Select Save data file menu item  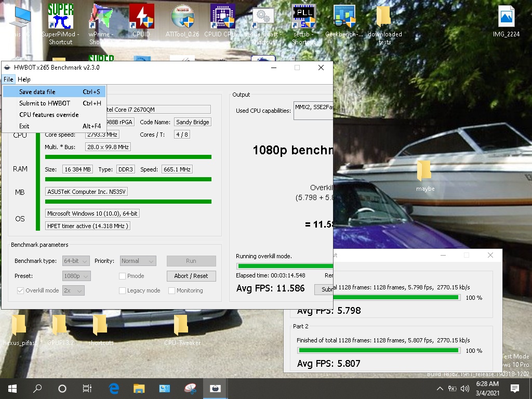[54, 91]
